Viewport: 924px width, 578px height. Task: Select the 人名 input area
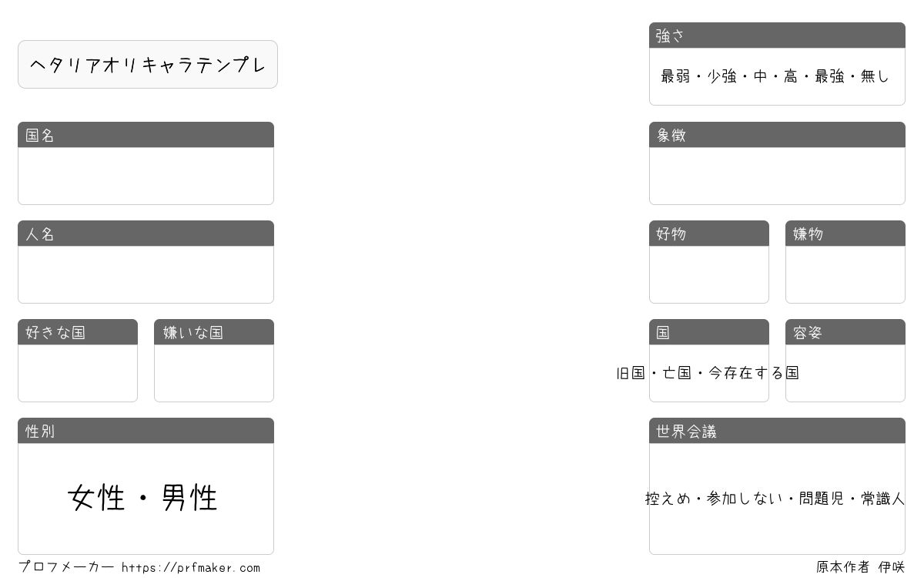[146, 274]
